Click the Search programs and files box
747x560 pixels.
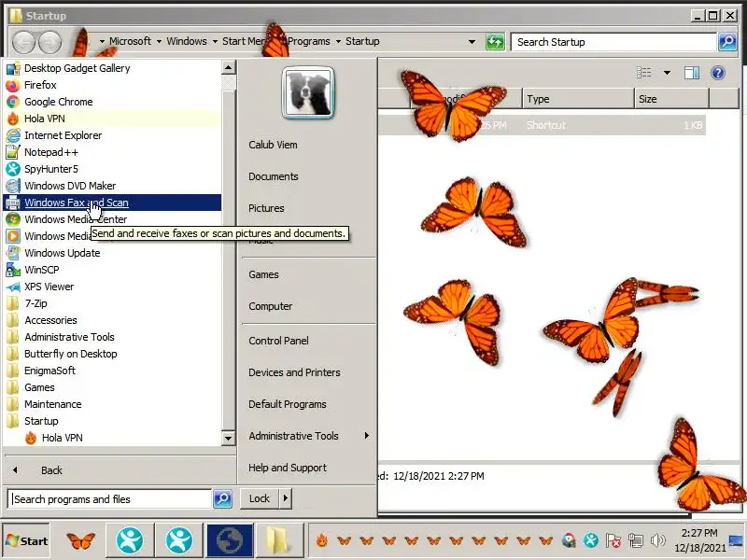click(110, 499)
